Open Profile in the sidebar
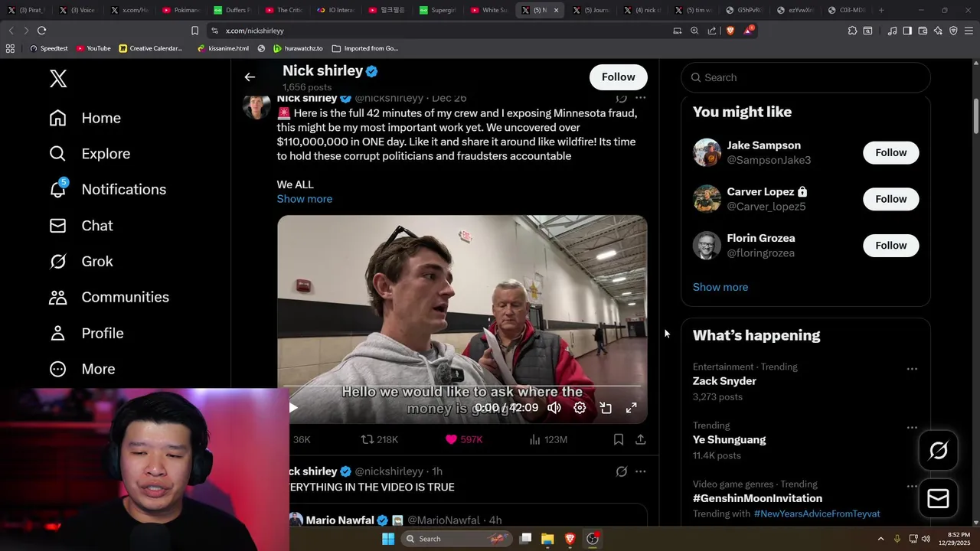The height and width of the screenshot is (551, 980). click(x=86, y=333)
